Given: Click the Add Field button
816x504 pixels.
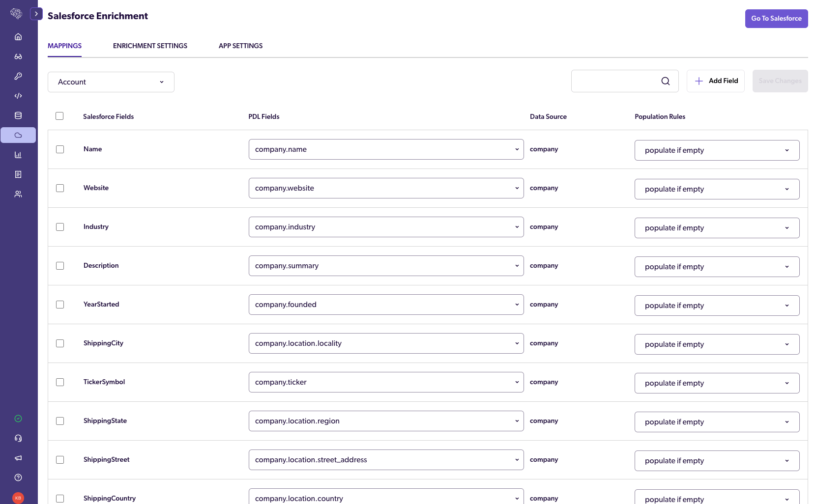Looking at the screenshot, I should 716,81.
